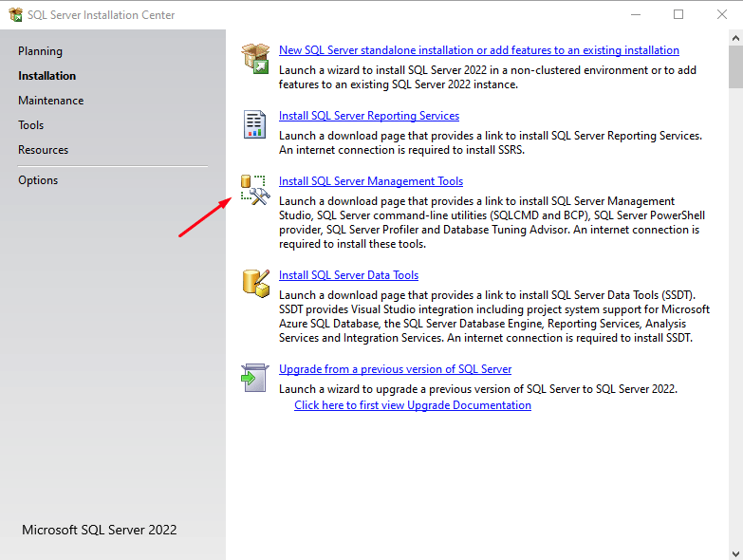
Task: Switch to the Maintenance page
Action: (50, 101)
